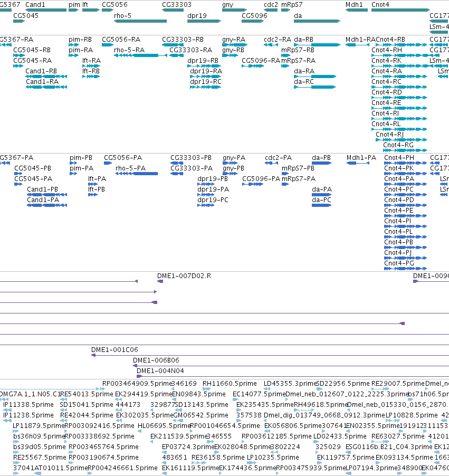Viewport: 449px width, 476px height.
Task: Select transcript CG5045-RB
Action: [x=32, y=50]
